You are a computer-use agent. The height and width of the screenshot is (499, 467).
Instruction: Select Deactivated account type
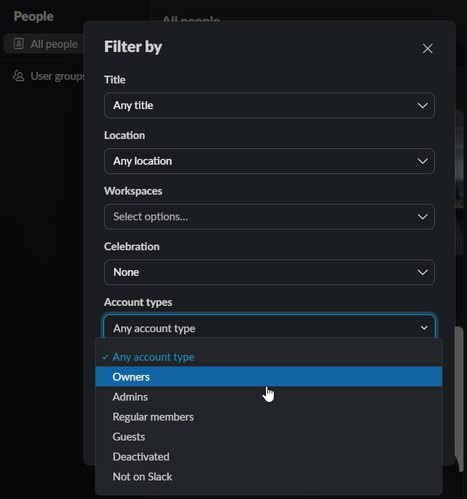click(x=269, y=457)
